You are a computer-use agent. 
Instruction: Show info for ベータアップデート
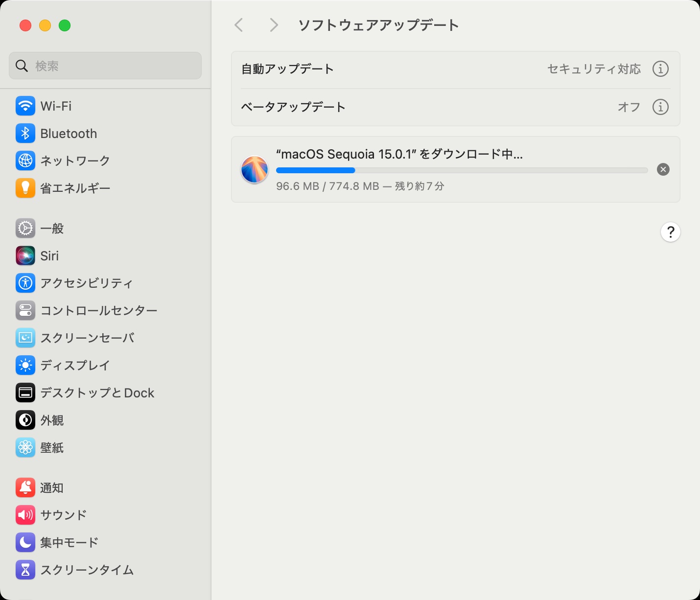point(660,107)
